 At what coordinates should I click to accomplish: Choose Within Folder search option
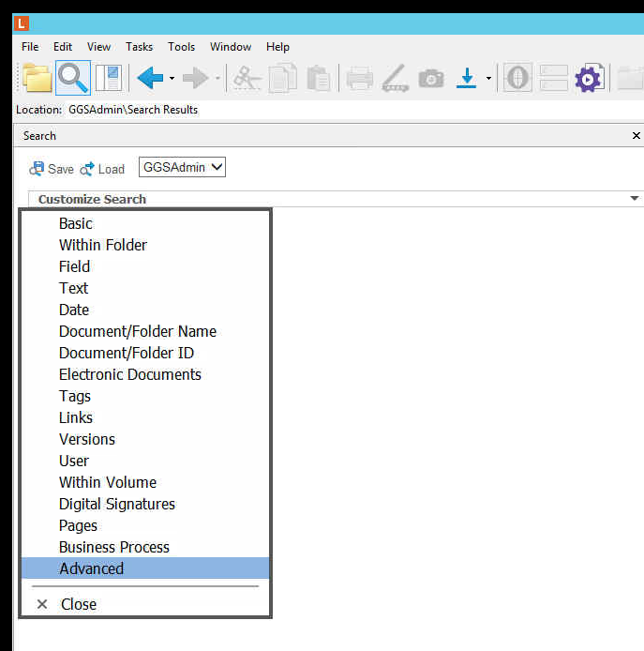[x=103, y=245]
